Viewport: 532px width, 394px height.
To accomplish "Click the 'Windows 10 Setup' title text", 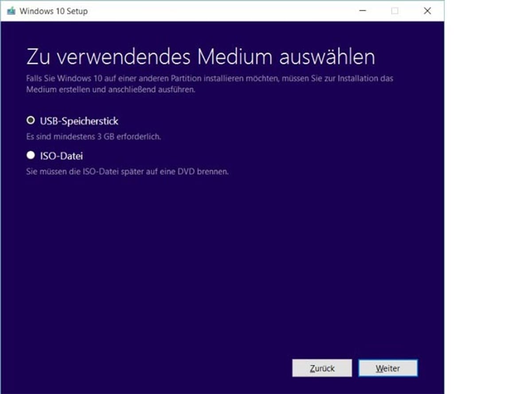I will pos(54,11).
